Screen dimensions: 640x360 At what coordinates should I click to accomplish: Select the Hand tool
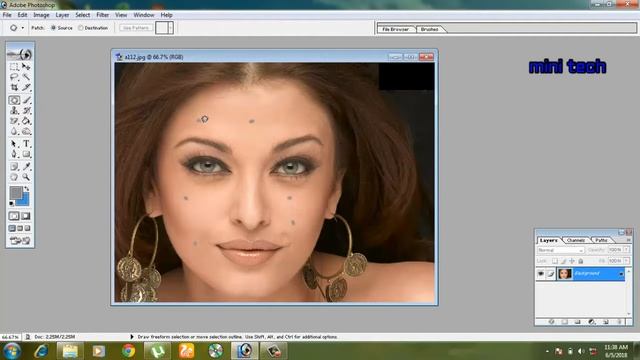[14, 177]
